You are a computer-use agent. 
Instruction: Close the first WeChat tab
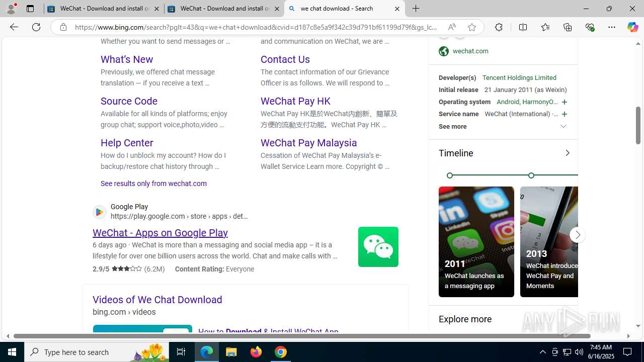pos(157,9)
